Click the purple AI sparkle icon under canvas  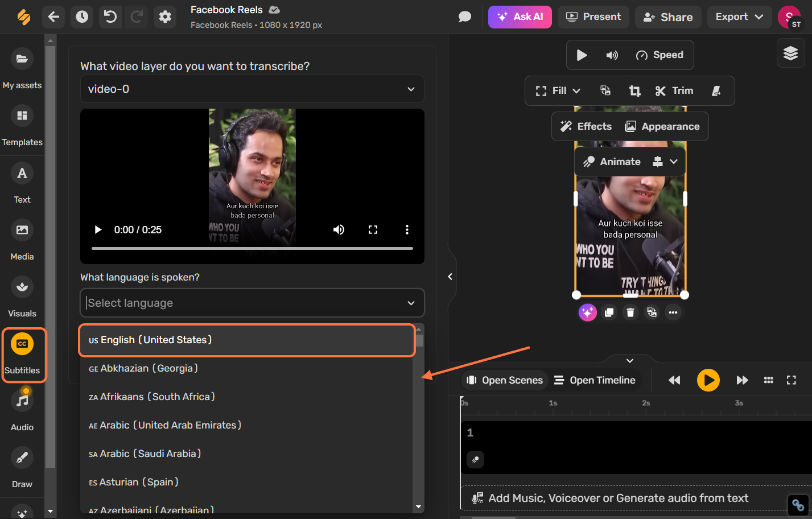tap(588, 312)
